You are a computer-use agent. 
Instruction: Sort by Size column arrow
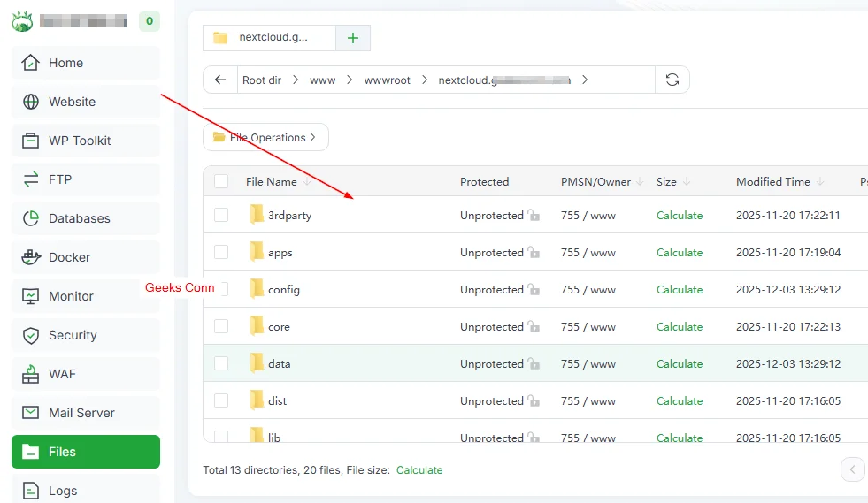tap(687, 181)
